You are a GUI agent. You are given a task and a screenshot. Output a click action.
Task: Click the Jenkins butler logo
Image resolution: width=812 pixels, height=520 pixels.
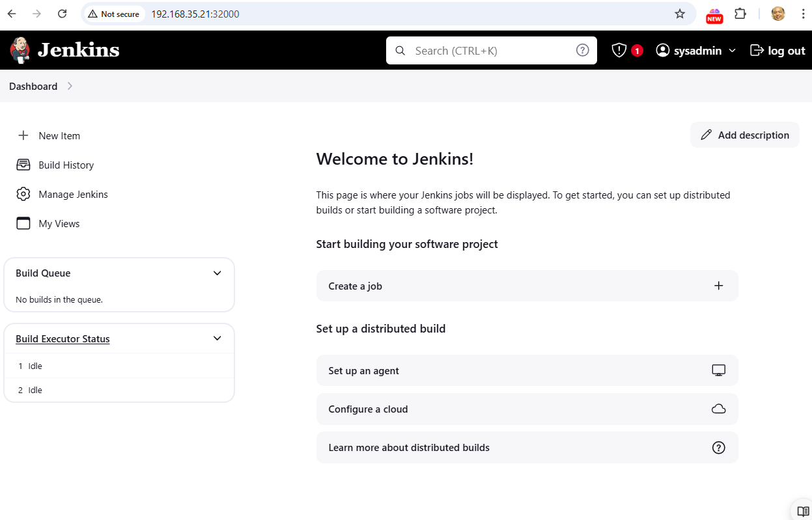point(20,50)
